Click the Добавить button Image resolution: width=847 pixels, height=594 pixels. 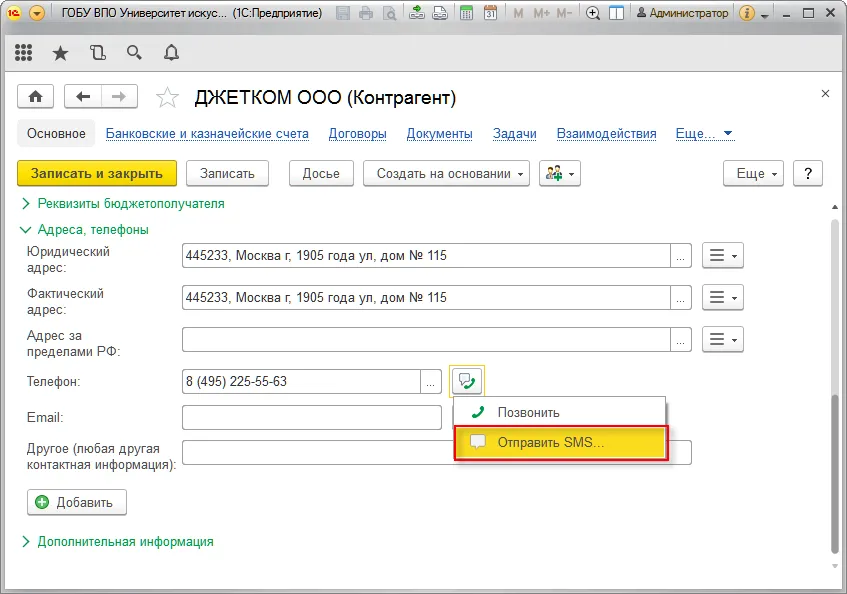(x=77, y=502)
